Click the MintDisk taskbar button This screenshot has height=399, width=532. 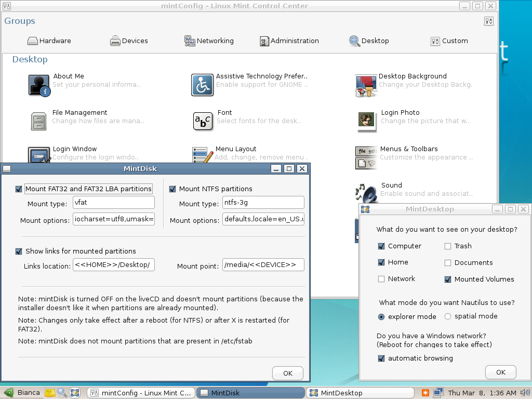pos(251,393)
